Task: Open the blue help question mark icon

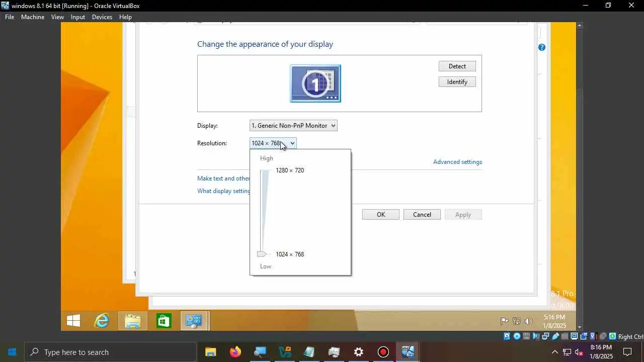Action: 542,47
